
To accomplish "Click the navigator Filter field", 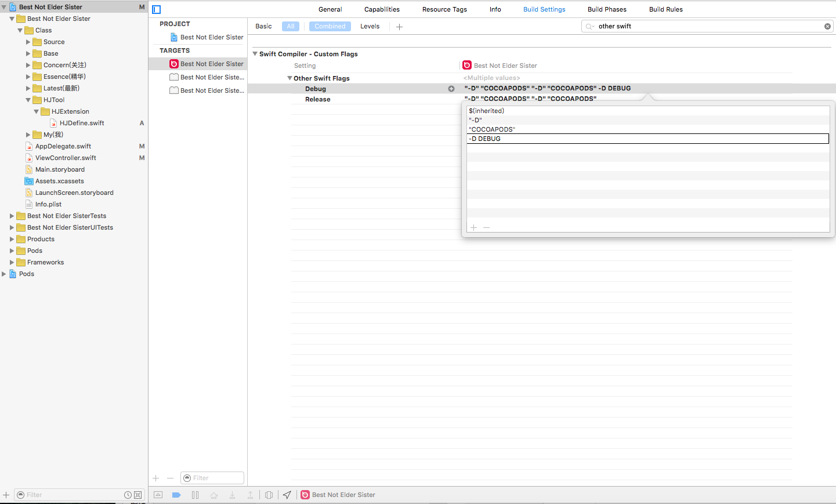I will [x=79, y=495].
